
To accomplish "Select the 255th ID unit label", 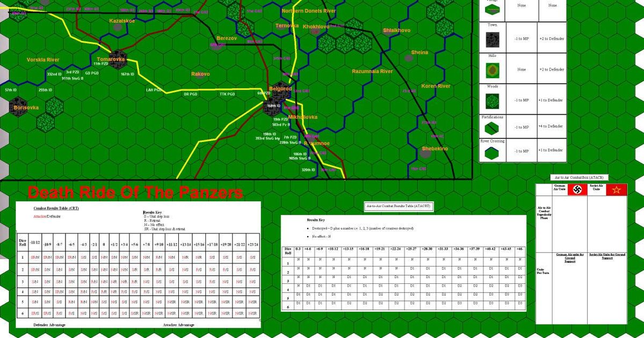I will tap(46, 90).
